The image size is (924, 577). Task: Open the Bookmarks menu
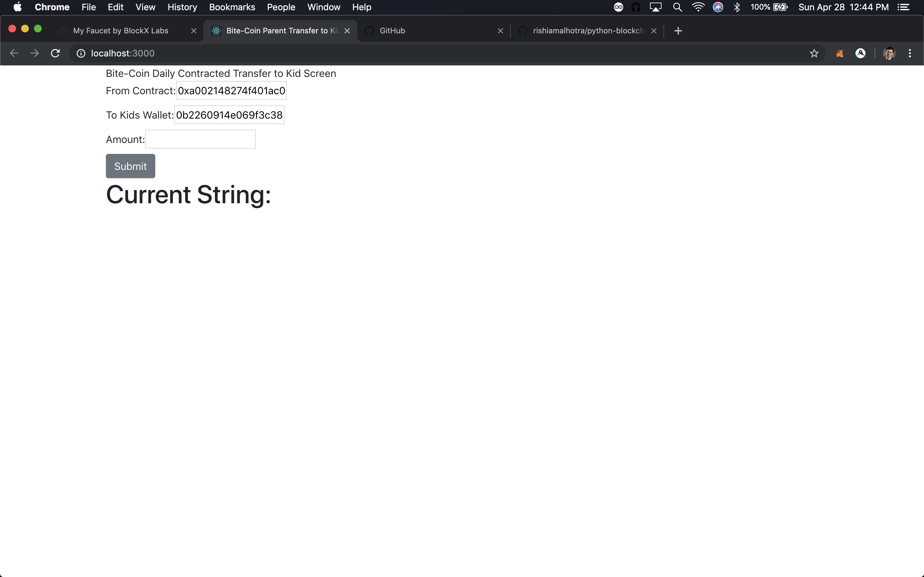(x=232, y=7)
